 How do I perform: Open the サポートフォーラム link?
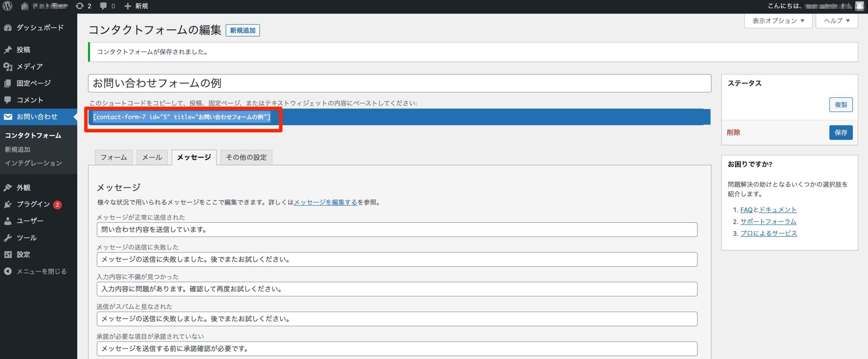768,221
